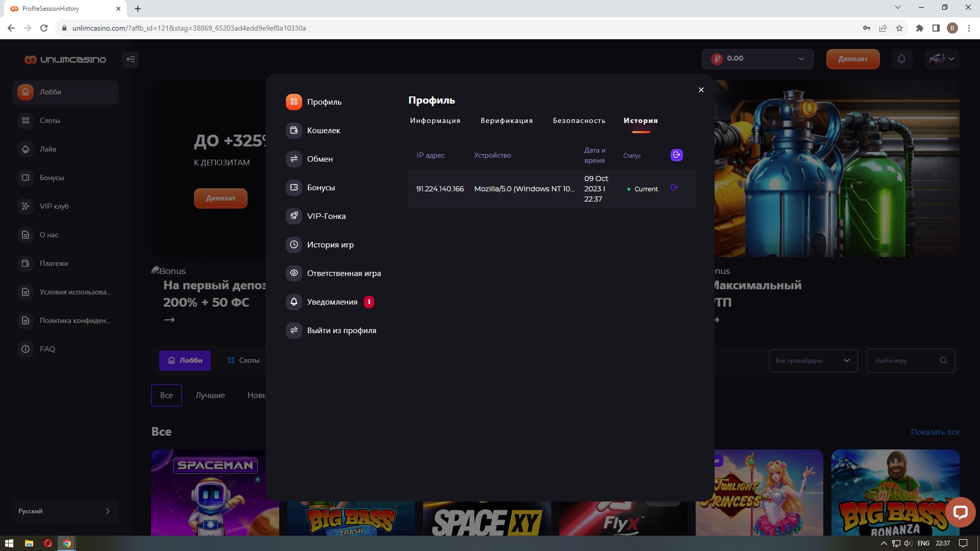
Task: Expand the balance currency dropdown
Action: [x=801, y=59]
